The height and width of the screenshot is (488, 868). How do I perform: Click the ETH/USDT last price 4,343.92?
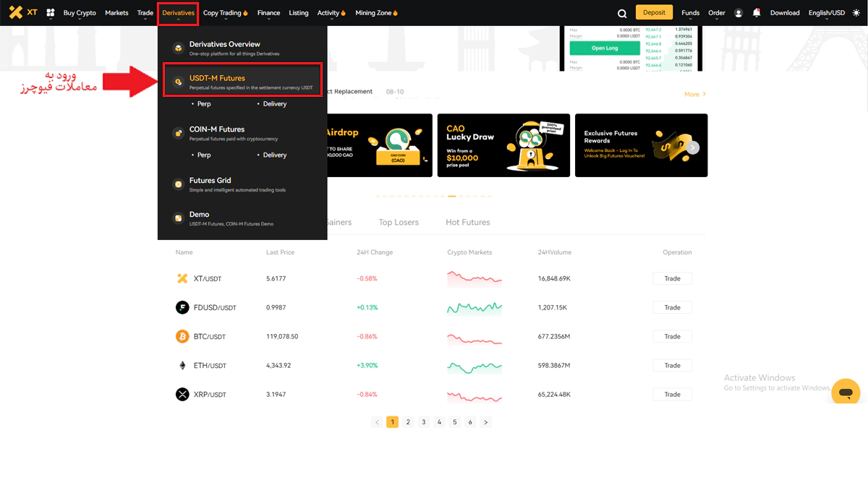pyautogui.click(x=278, y=366)
